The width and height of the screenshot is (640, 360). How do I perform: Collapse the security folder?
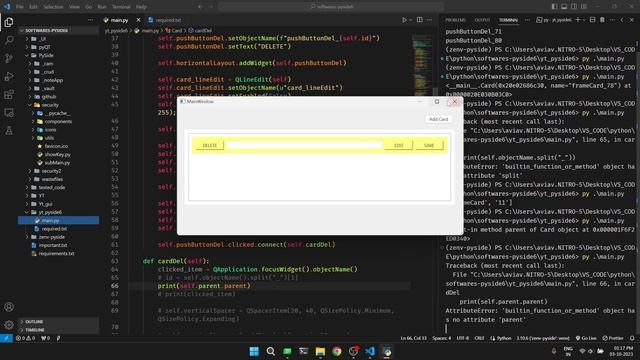tap(50, 105)
